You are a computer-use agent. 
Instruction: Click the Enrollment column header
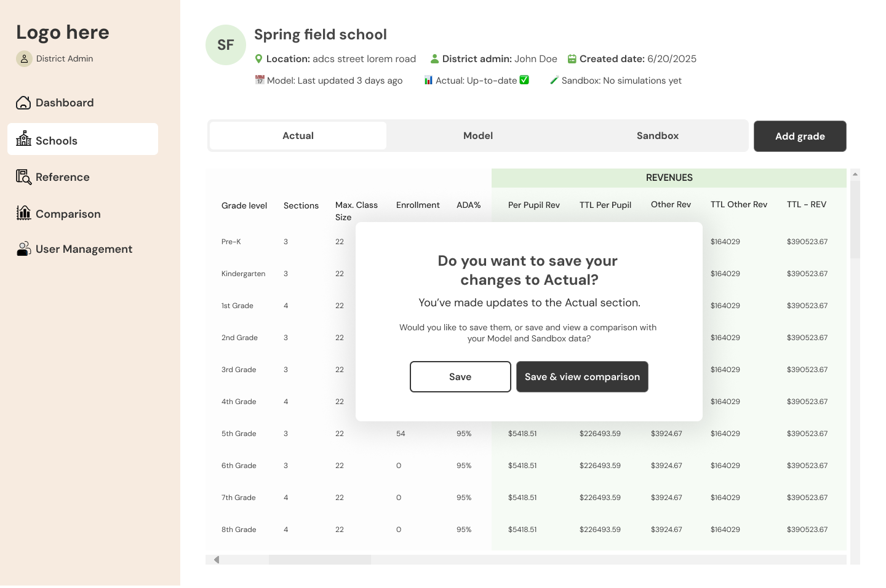[x=418, y=205]
